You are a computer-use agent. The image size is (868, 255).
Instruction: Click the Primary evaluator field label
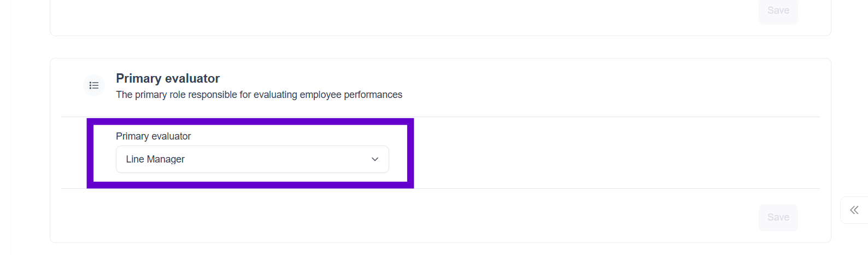click(x=153, y=136)
